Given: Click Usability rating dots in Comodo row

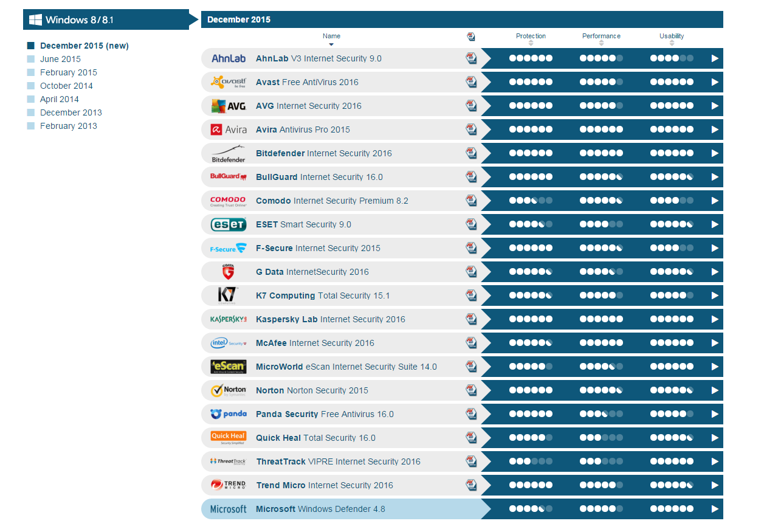Looking at the screenshot, I should (672, 201).
